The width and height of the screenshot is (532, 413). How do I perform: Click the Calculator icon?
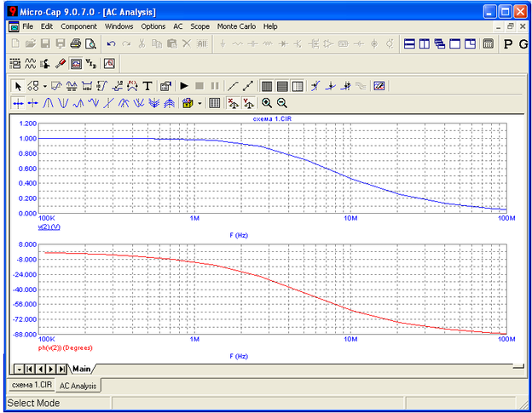[x=489, y=43]
